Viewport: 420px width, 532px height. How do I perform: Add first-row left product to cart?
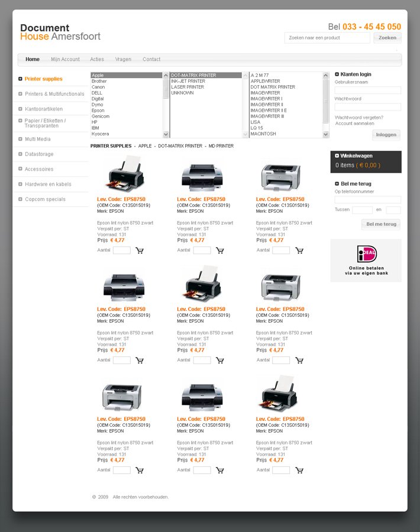tap(140, 251)
